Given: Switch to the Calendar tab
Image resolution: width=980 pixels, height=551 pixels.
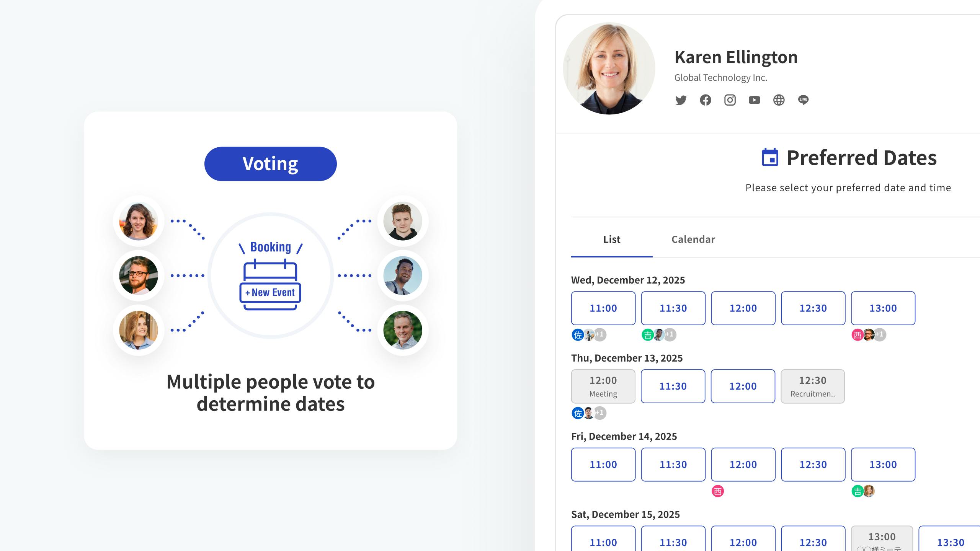Looking at the screenshot, I should [693, 240].
